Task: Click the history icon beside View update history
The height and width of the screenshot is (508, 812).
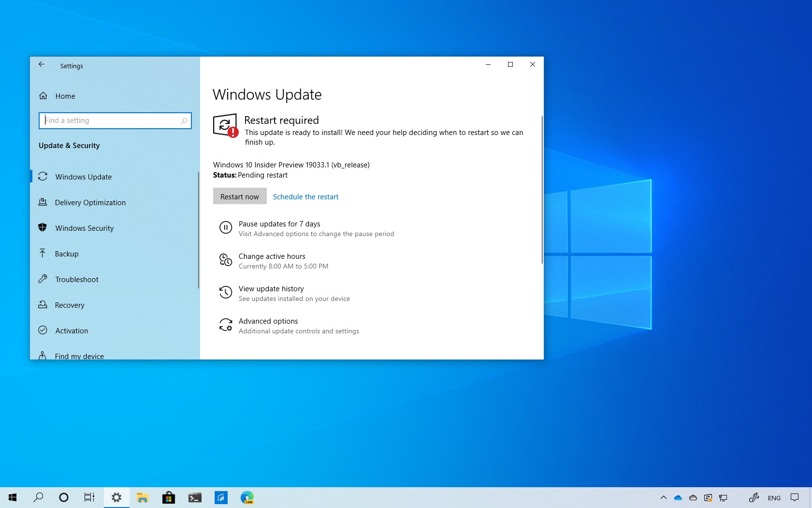Action: 226,292
